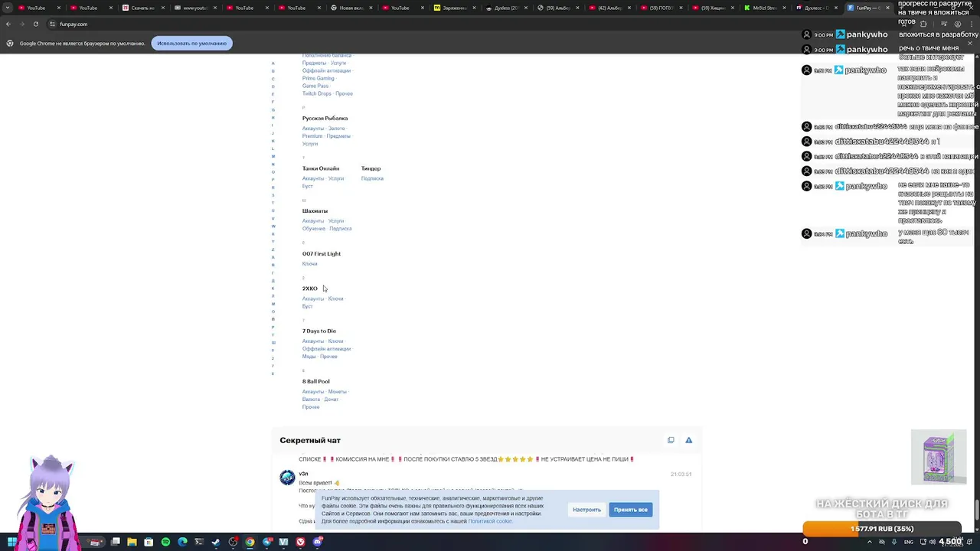Viewport: 980px width, 551px height.
Task: Open Донат under 8 Ball Pool
Action: click(x=332, y=399)
